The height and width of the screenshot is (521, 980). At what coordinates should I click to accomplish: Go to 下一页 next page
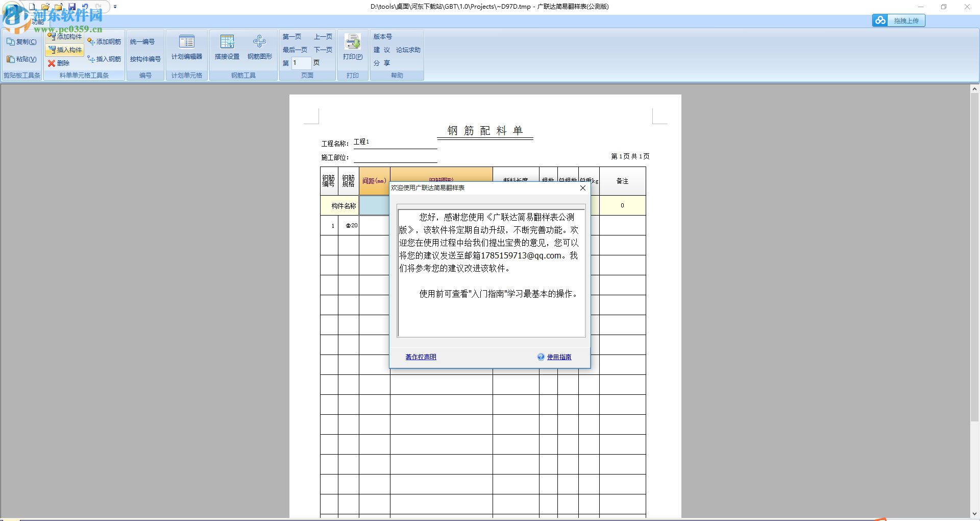point(323,50)
